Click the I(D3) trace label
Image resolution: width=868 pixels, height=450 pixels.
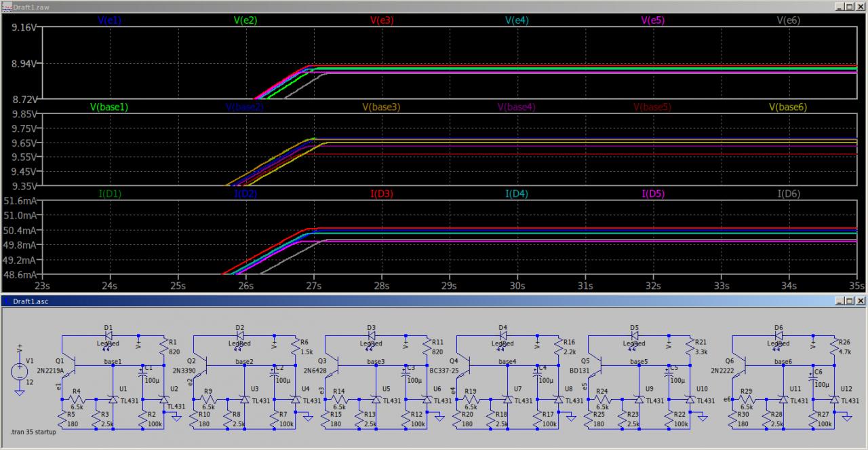(x=382, y=193)
